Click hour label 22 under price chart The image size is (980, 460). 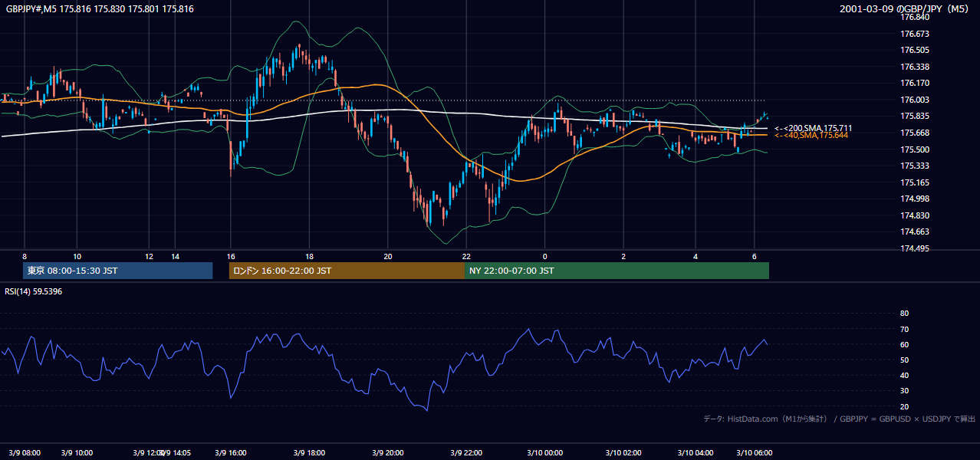pos(466,256)
